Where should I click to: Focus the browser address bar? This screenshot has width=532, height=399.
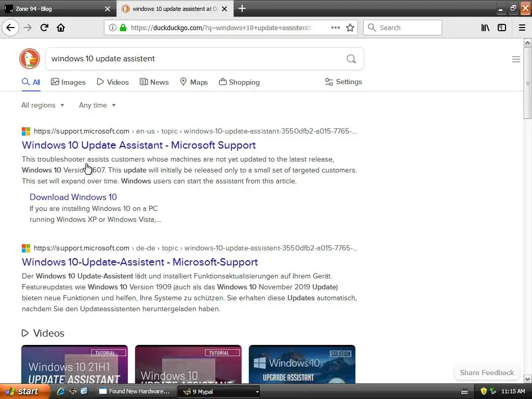pyautogui.click(x=220, y=28)
